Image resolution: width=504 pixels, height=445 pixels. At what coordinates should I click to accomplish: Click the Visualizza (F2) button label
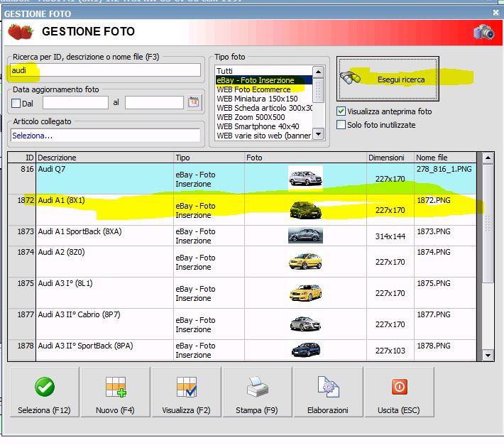click(x=186, y=410)
